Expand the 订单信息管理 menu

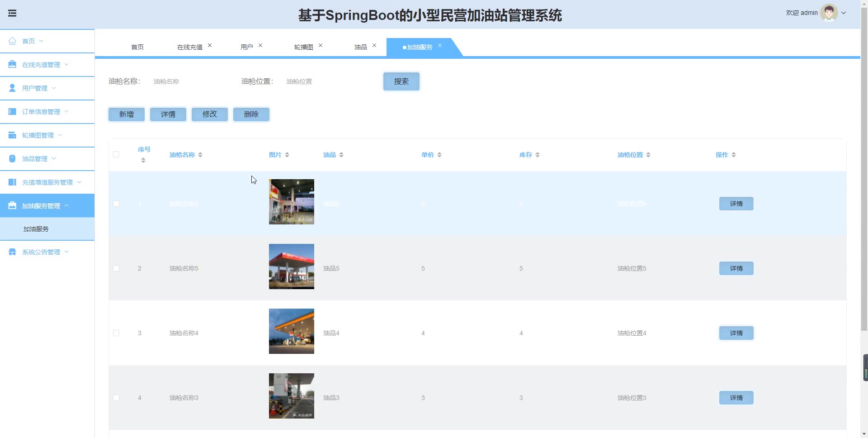point(66,111)
